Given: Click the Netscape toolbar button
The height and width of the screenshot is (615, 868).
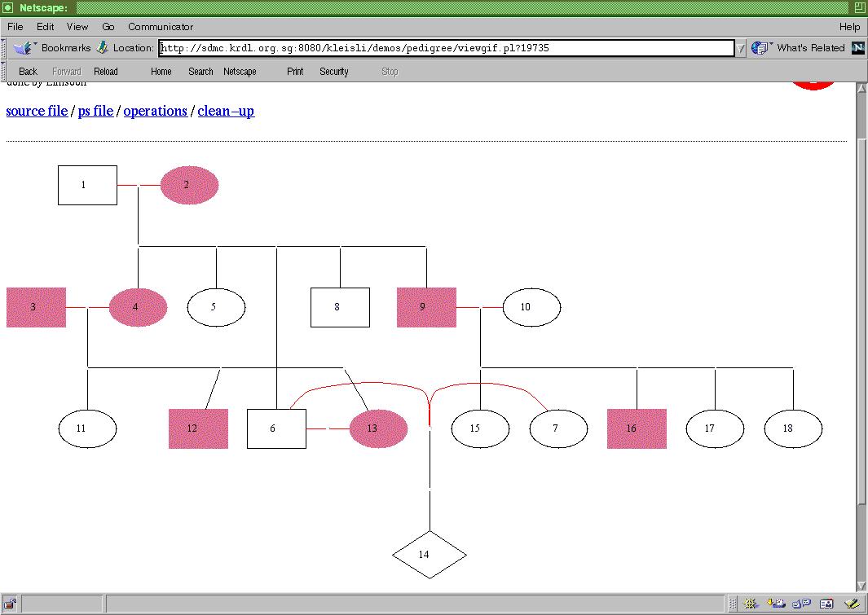Looking at the screenshot, I should tap(240, 72).
